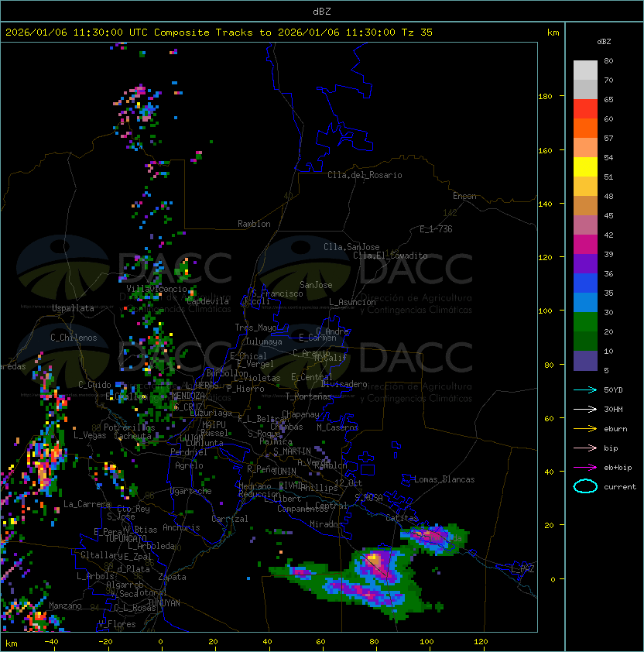
Task: Click the 'La_Carrera' map label
Action: [x=87, y=504]
